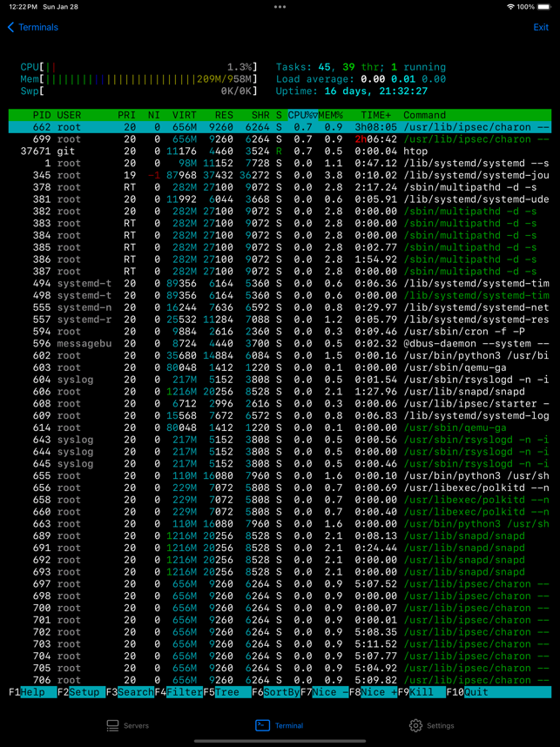Tap the Settings gear icon
The width and height of the screenshot is (560, 747).
coord(415,725)
